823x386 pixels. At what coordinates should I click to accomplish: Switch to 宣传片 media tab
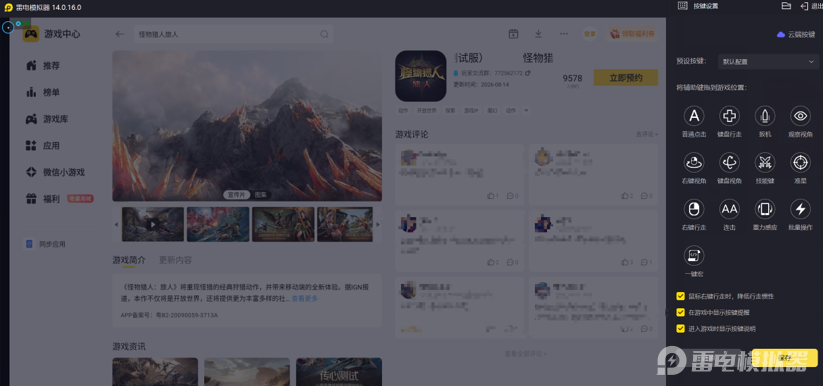tap(236, 195)
